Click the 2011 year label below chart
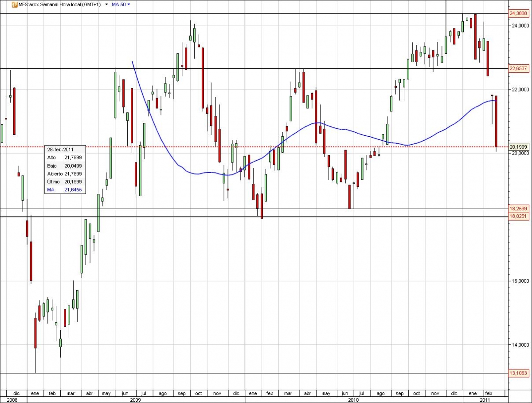Viewport: 532px width, 403px height. tap(485, 399)
